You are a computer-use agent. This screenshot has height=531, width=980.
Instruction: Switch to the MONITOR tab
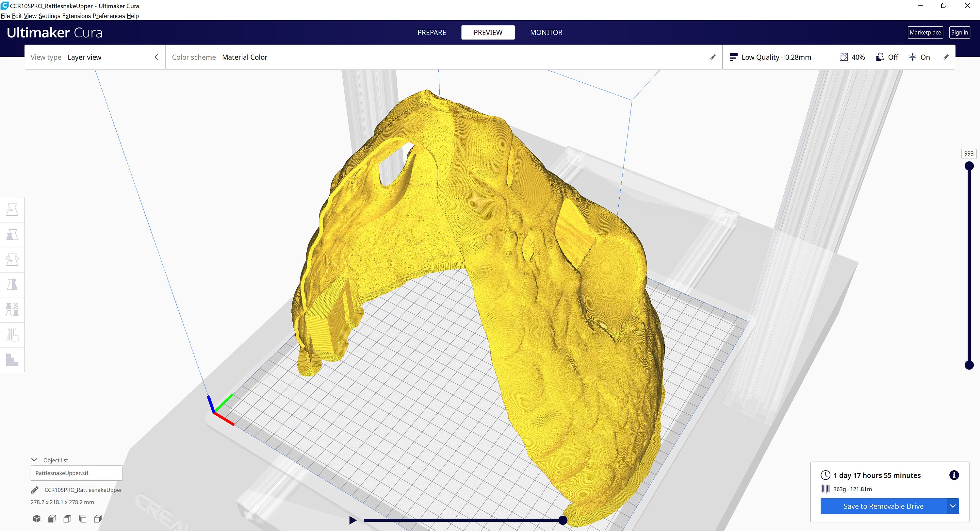coord(546,32)
